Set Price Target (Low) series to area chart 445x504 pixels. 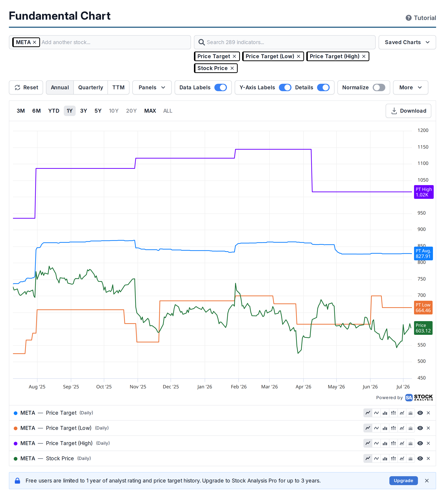402,428
